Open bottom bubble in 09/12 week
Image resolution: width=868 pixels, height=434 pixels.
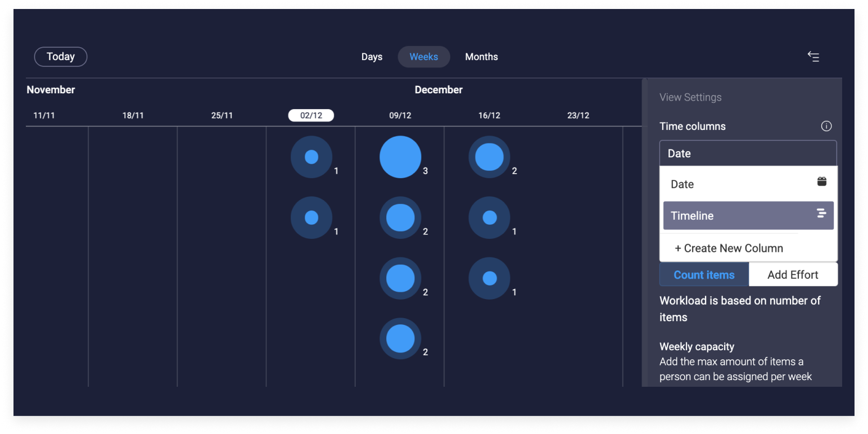coord(400,338)
